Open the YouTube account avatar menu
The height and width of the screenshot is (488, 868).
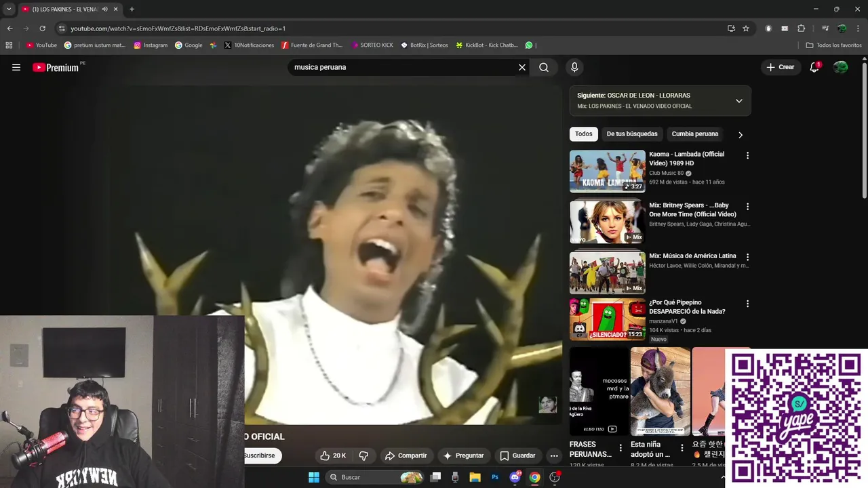(x=840, y=67)
